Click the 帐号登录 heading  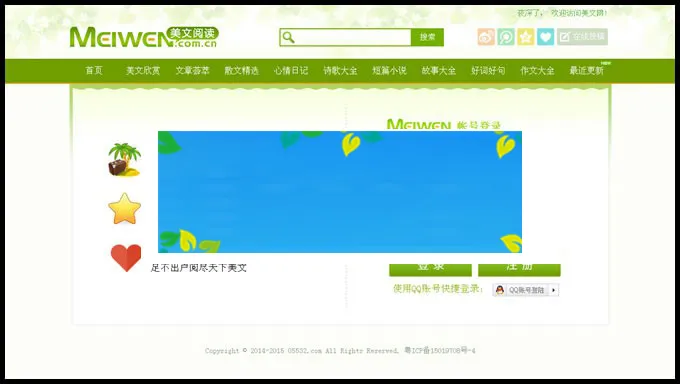[479, 126]
